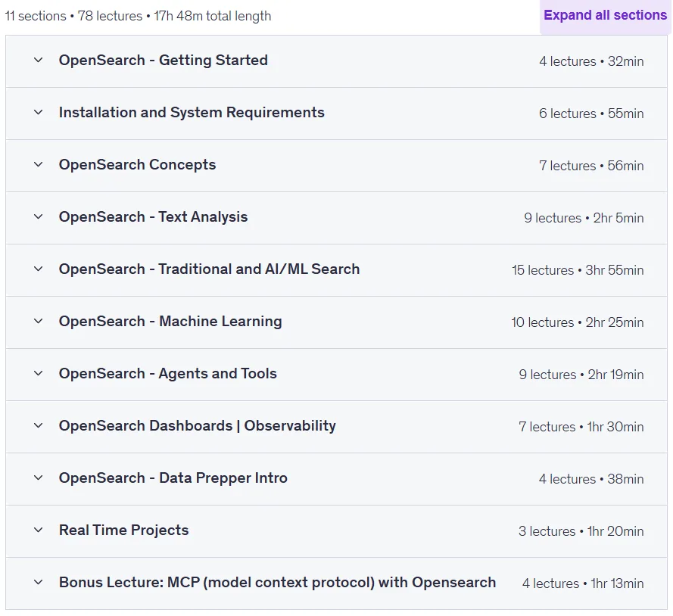Screen dimensions: 673x616
Task: Expand chevron for OpenSearch Dashboards | Observability
Action: (38, 425)
